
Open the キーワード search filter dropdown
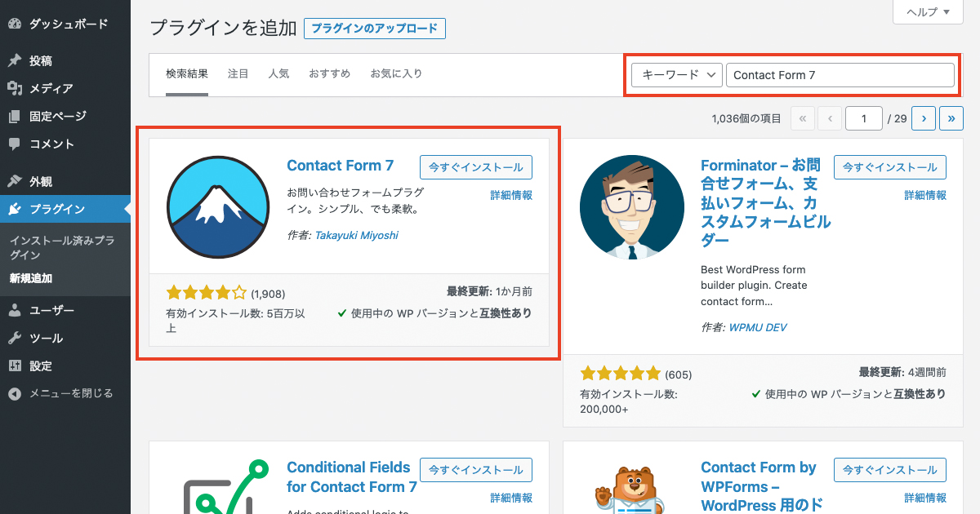click(x=677, y=74)
